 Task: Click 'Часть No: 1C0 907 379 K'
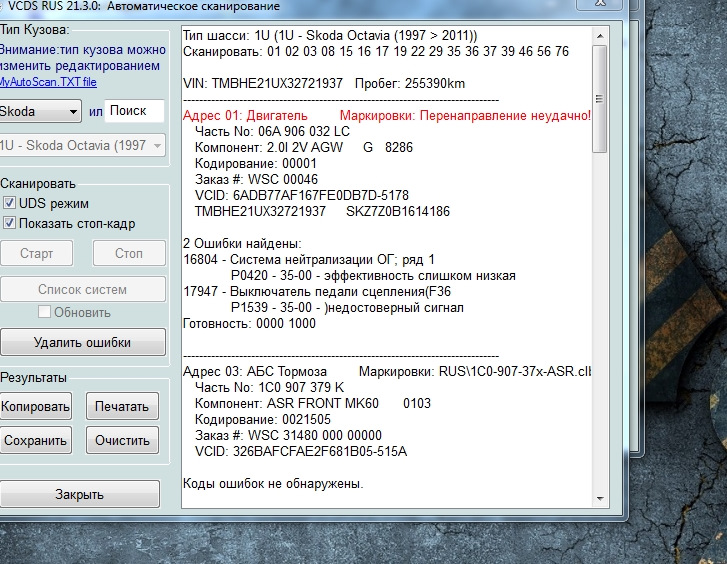tap(269, 387)
